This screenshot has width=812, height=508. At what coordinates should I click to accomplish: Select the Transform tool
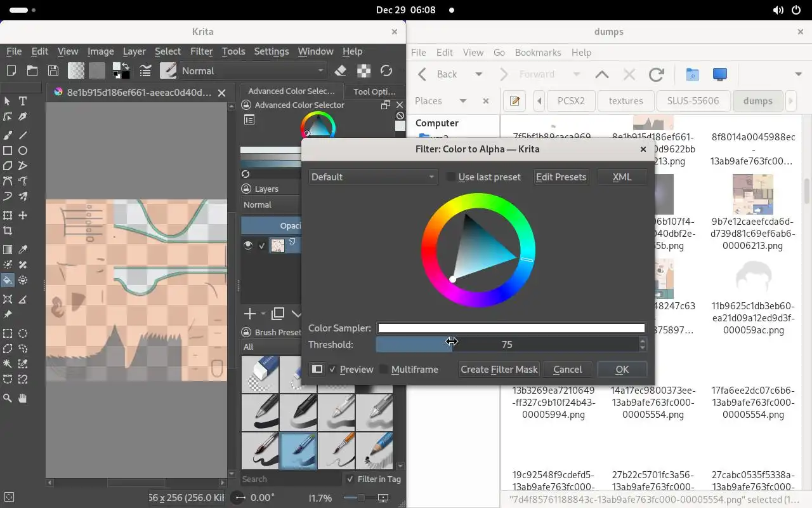click(x=8, y=215)
